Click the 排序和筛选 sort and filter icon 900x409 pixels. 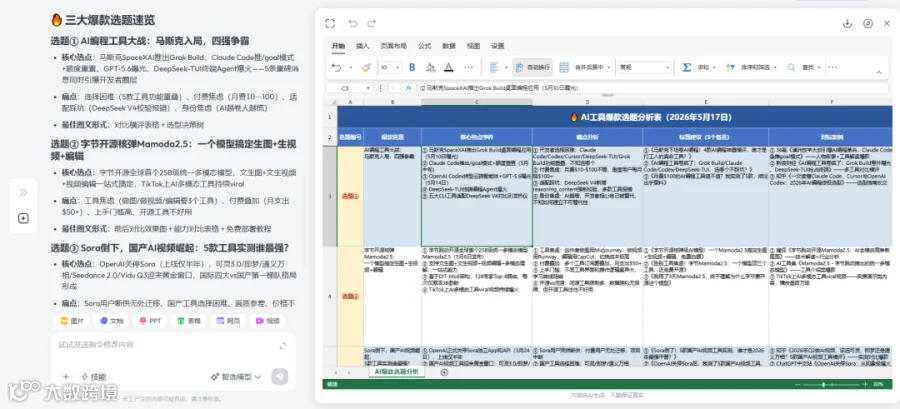click(x=730, y=67)
